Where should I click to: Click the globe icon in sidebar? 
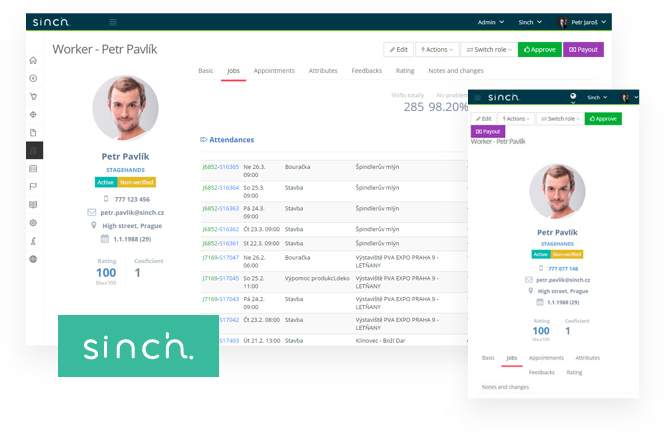(x=33, y=259)
